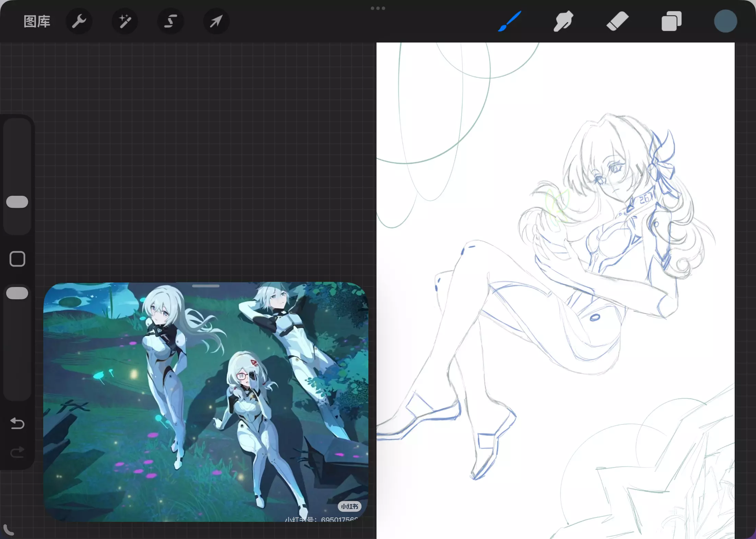Screen dimensions: 756x539
Task: Select the Brush tool
Action: coord(510,21)
